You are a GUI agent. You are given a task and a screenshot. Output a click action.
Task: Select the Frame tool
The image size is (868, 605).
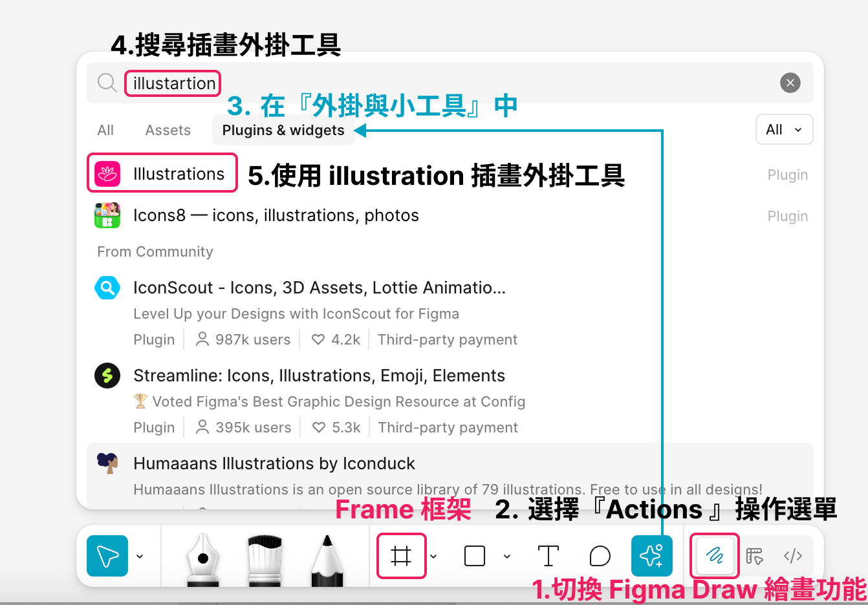[401, 555]
